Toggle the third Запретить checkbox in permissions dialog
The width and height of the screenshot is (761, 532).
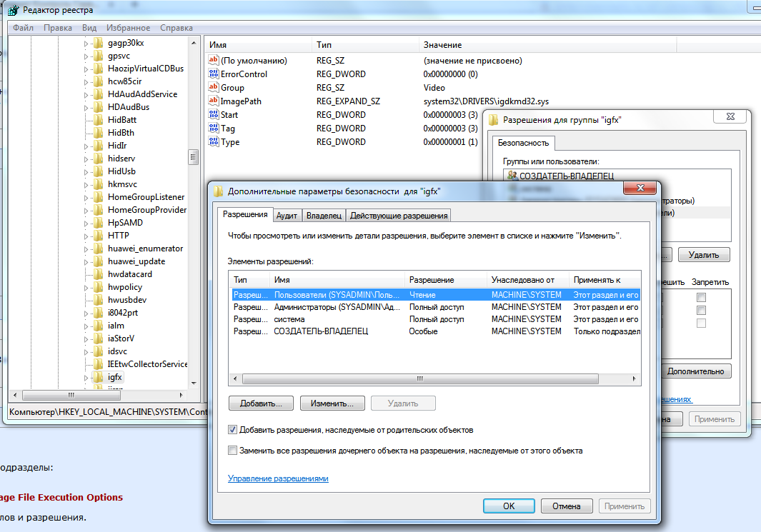click(x=701, y=323)
